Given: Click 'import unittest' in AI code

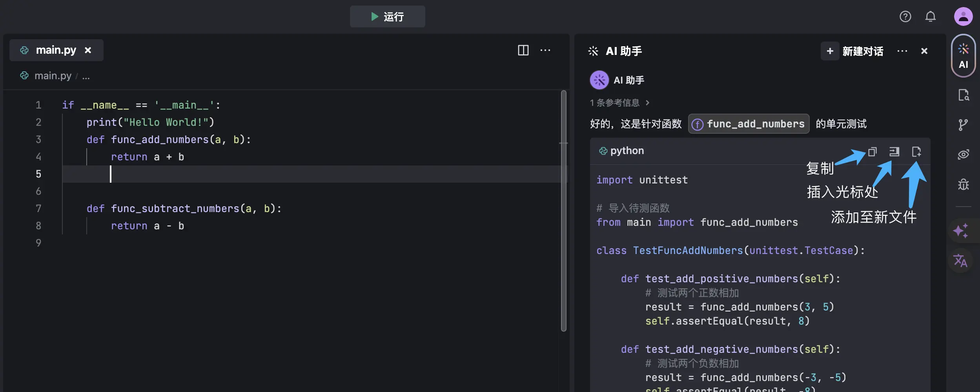Looking at the screenshot, I should (642, 180).
